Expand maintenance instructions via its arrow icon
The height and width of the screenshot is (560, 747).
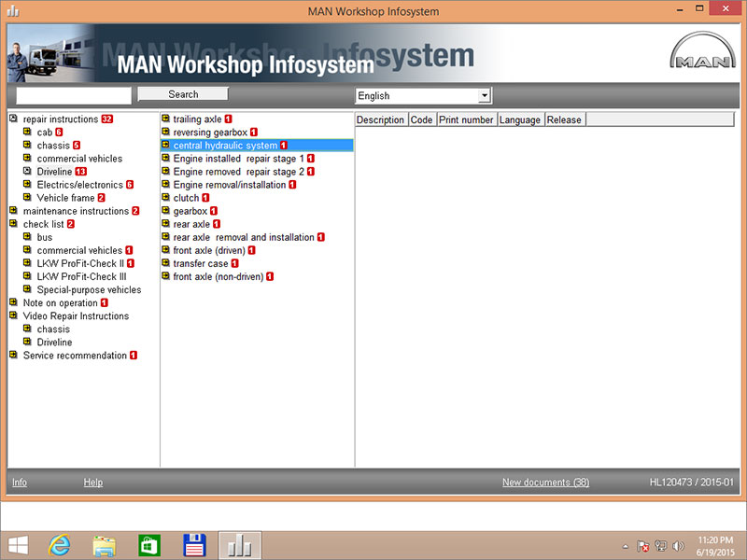[x=13, y=211]
